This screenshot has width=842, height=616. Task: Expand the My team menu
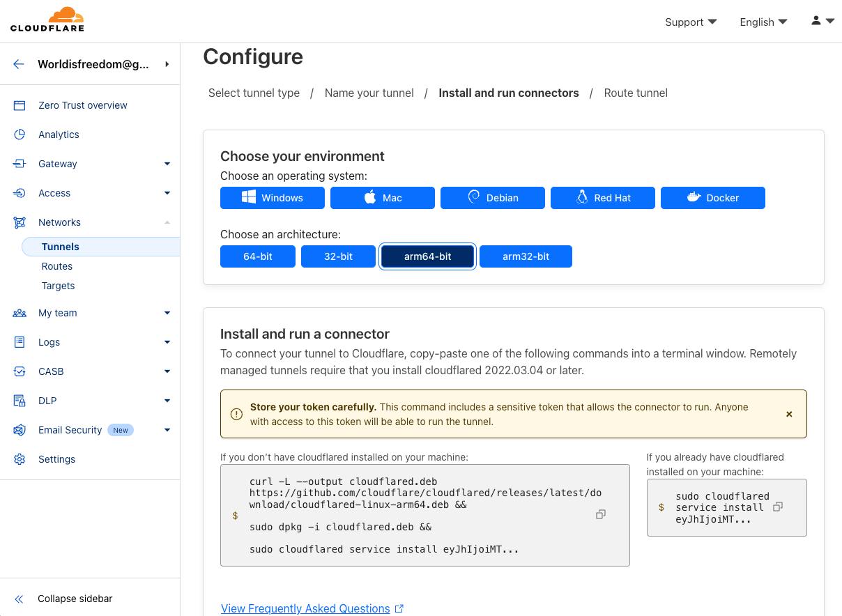coord(167,313)
